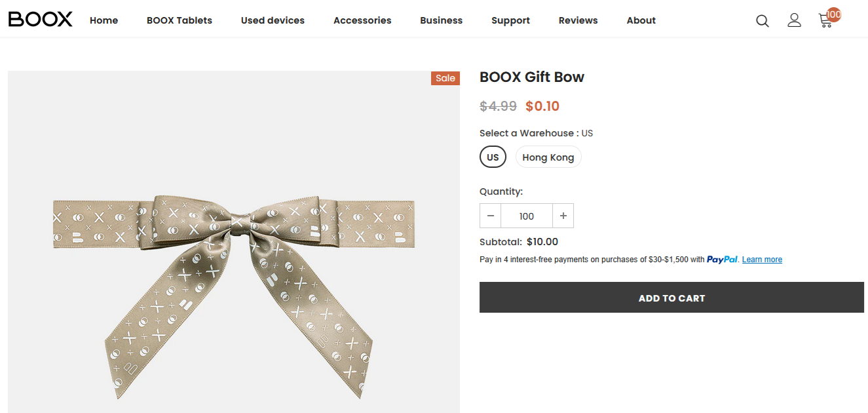Open the shopping cart icon
Viewport: 868px width, 413px height.
point(826,20)
